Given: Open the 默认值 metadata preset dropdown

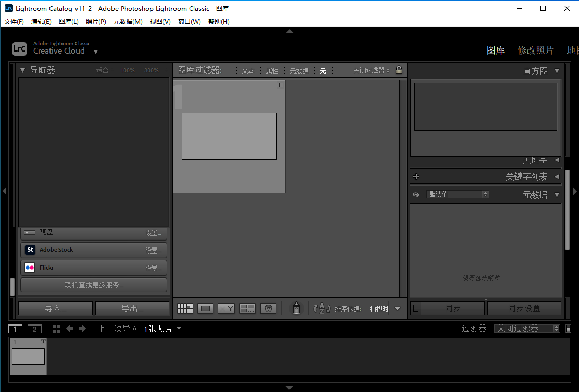Looking at the screenshot, I should click(458, 194).
